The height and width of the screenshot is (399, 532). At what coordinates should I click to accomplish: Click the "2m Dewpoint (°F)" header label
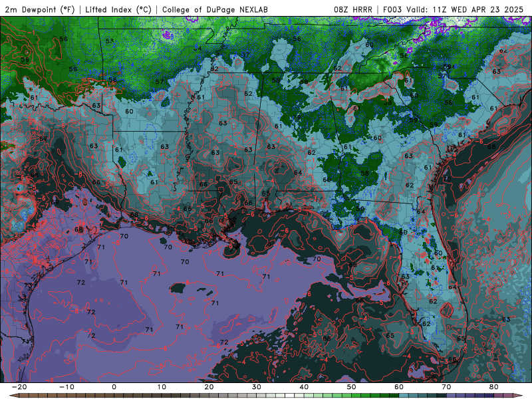pos(40,9)
